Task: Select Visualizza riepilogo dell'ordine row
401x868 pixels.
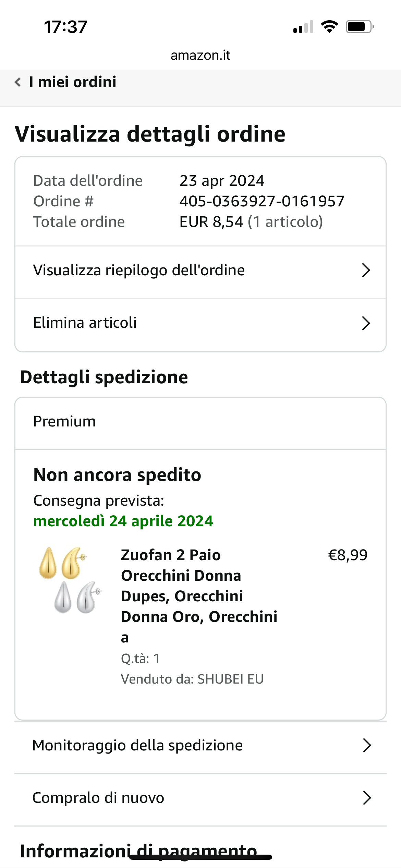Action: pos(139,270)
